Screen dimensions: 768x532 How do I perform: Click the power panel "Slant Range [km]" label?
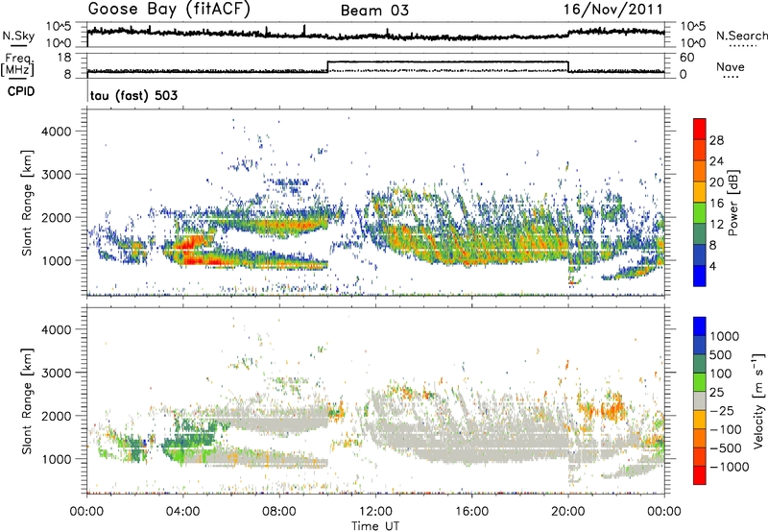[x=27, y=203]
